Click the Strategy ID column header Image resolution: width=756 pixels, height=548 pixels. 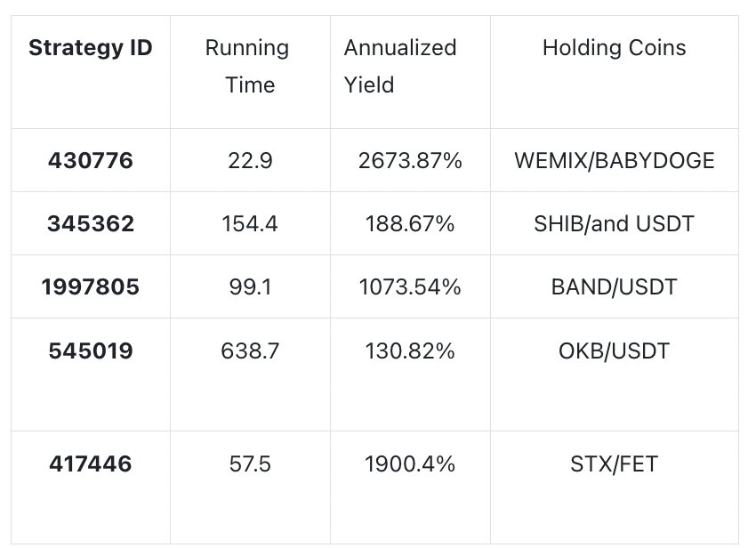pyautogui.click(x=91, y=48)
